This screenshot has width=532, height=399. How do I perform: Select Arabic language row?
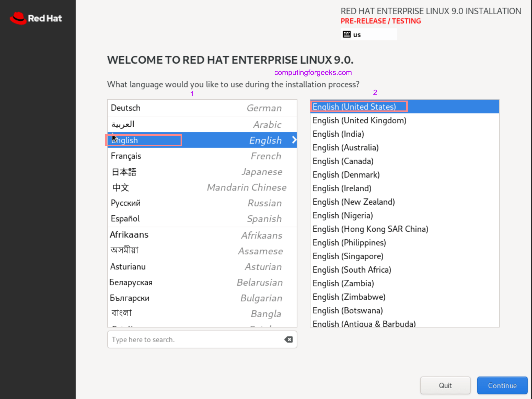coord(202,124)
